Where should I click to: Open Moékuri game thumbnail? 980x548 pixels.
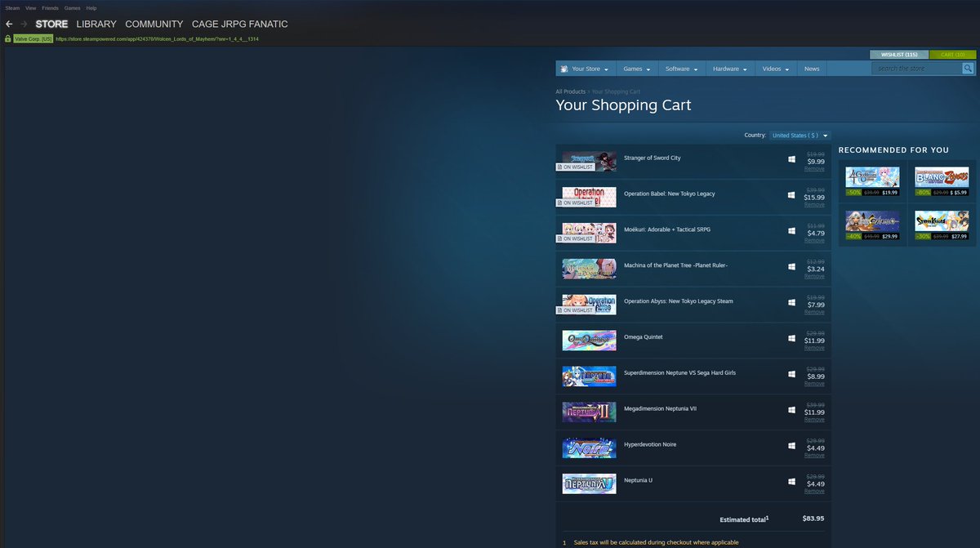(589, 233)
